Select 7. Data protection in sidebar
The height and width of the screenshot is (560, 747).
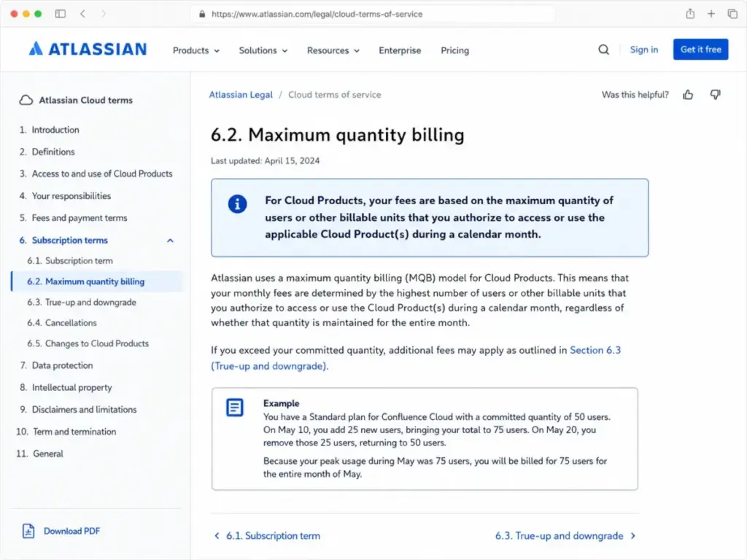click(56, 366)
